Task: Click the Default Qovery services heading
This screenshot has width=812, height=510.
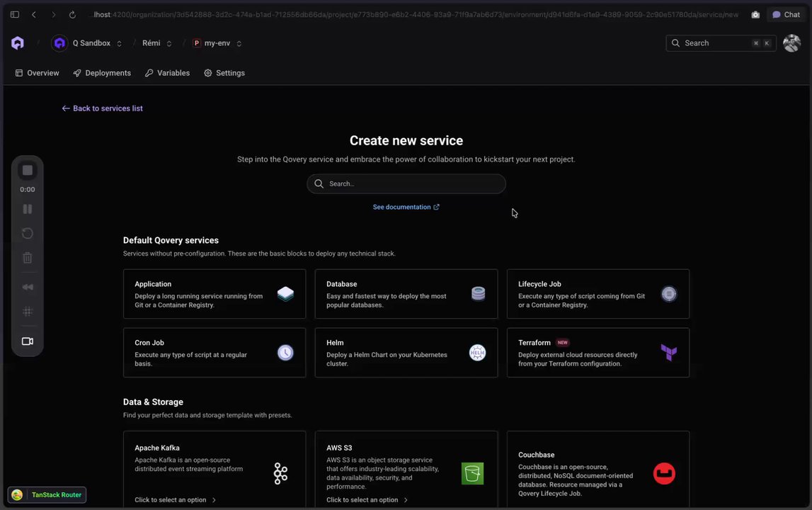Action: (x=171, y=241)
